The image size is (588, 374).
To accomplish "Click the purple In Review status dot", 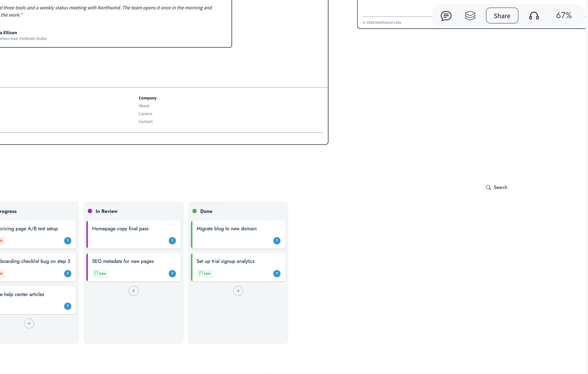I will click(90, 211).
